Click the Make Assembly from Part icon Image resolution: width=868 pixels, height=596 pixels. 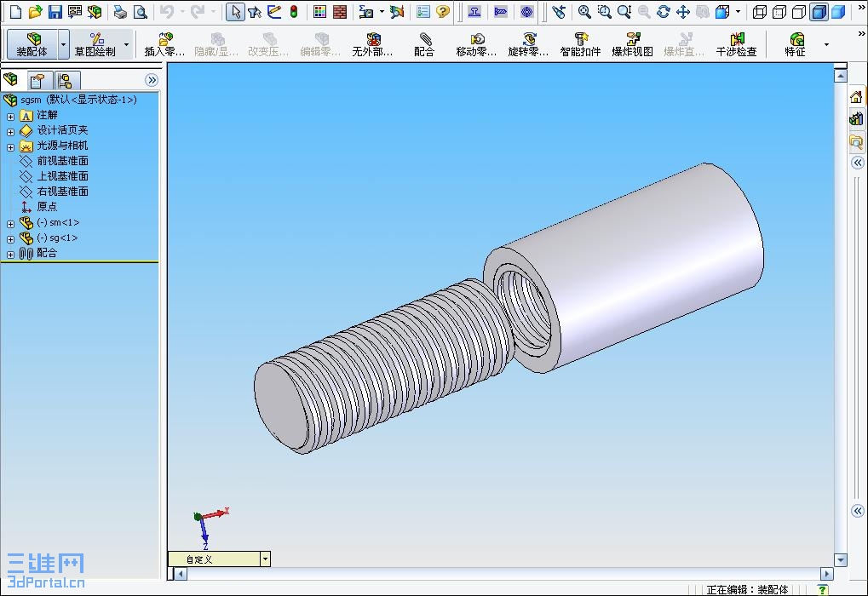(95, 12)
